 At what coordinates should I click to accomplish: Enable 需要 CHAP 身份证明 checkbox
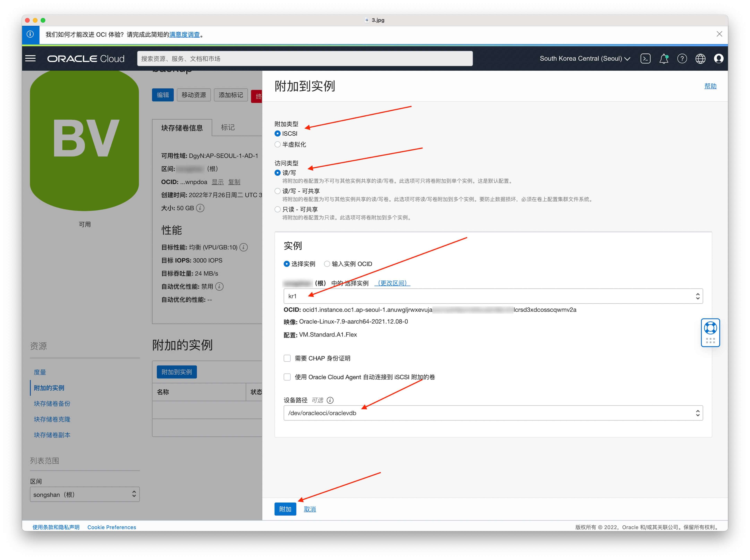click(287, 358)
